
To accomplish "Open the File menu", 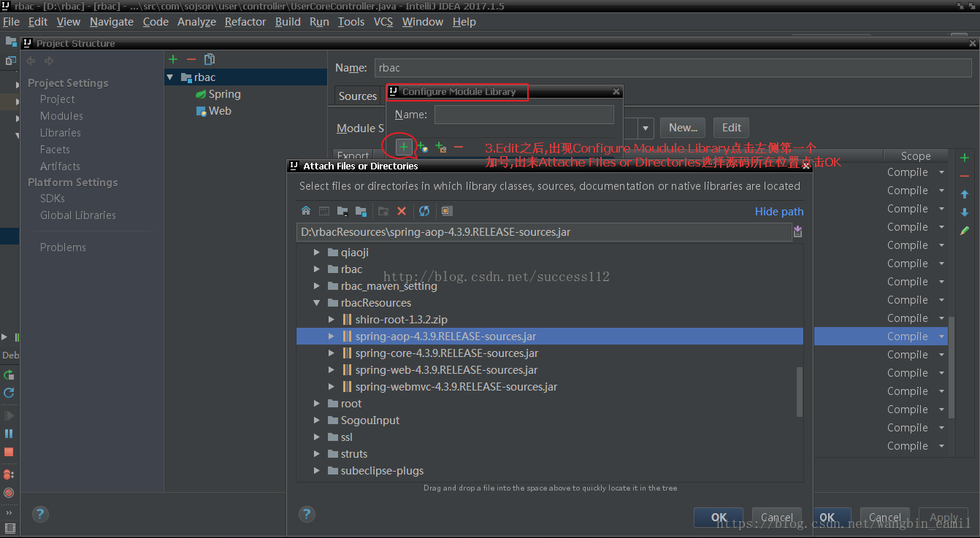I will pos(11,22).
